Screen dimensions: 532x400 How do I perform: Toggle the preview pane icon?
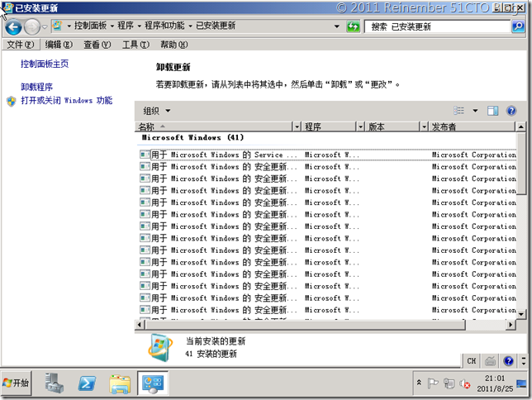(x=492, y=111)
